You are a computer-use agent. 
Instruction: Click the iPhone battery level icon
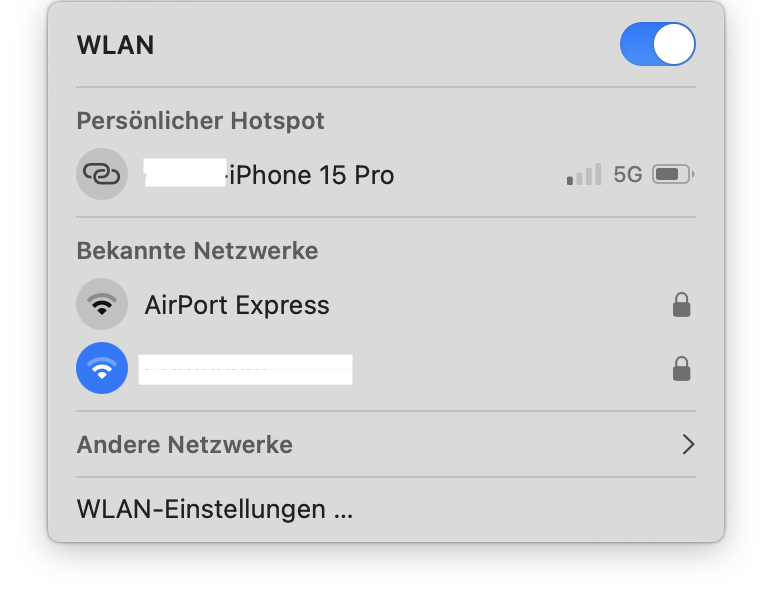click(x=673, y=174)
